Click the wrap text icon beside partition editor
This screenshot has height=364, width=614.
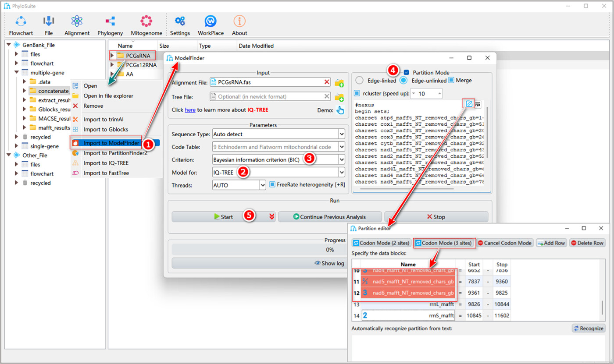pos(478,104)
